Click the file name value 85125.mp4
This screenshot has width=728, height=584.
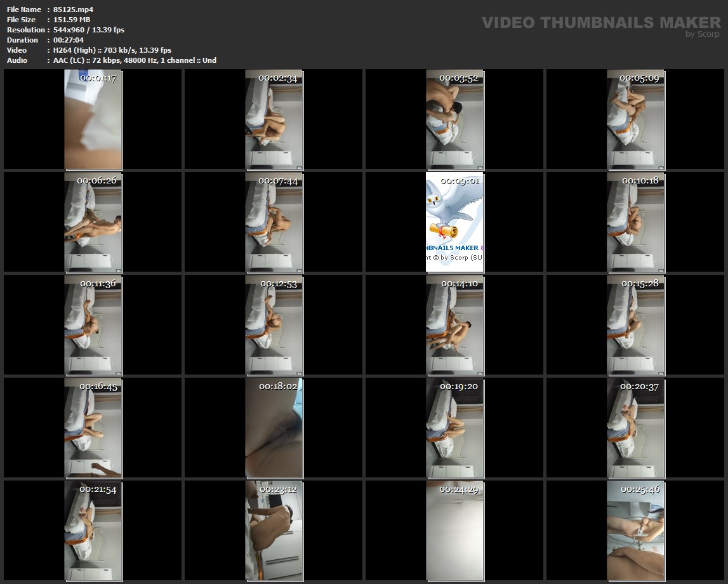[x=74, y=10]
